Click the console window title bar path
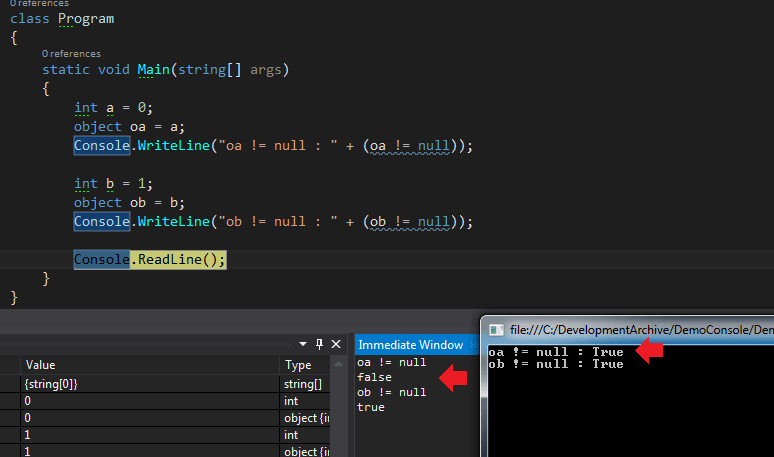The height and width of the screenshot is (457, 774). click(640, 329)
